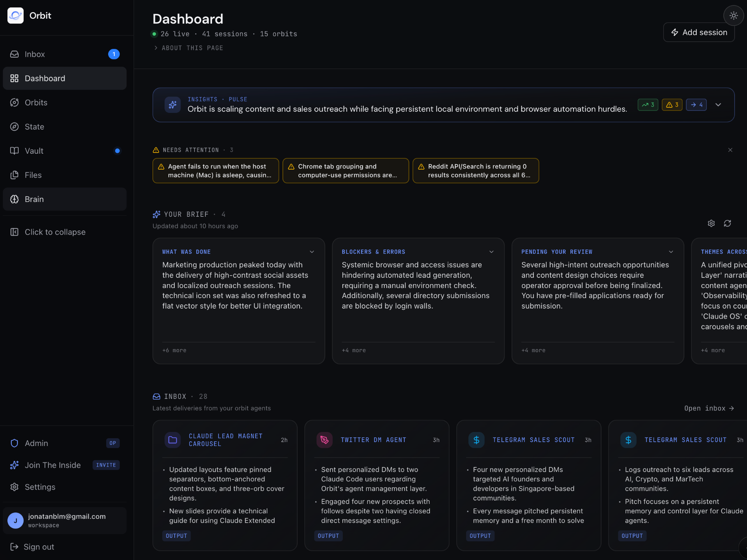This screenshot has height=560, width=747.
Task: Click the Needs Attention warning triangle icon
Action: coord(156,150)
